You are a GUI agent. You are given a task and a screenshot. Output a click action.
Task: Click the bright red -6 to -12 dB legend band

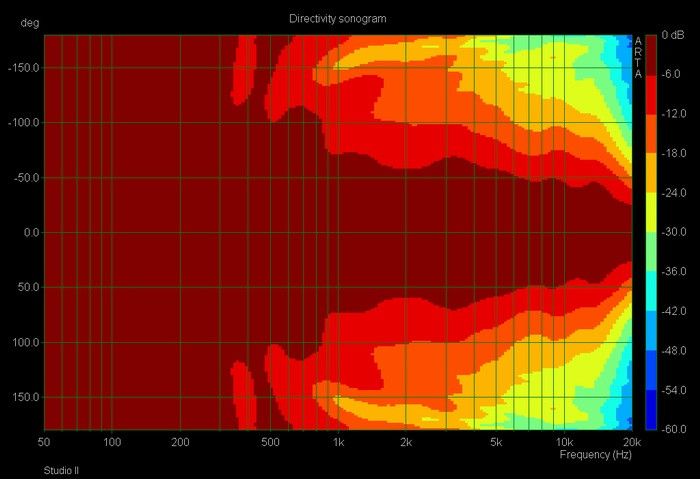651,94
